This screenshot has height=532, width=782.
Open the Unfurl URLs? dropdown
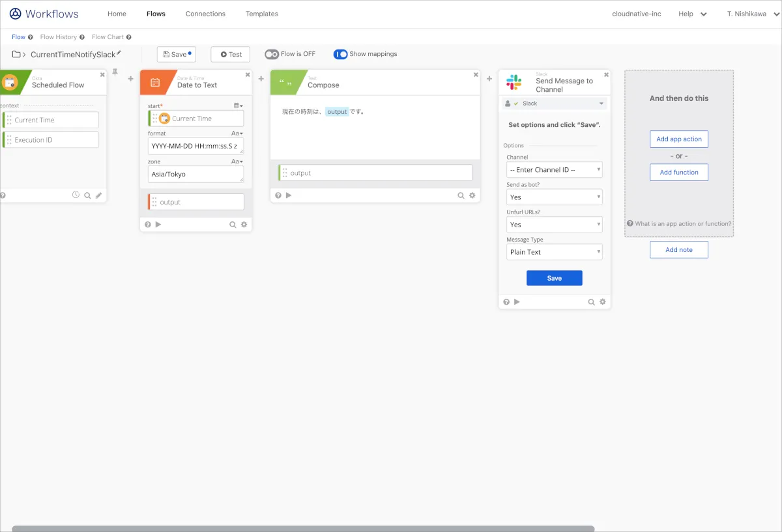click(x=555, y=225)
